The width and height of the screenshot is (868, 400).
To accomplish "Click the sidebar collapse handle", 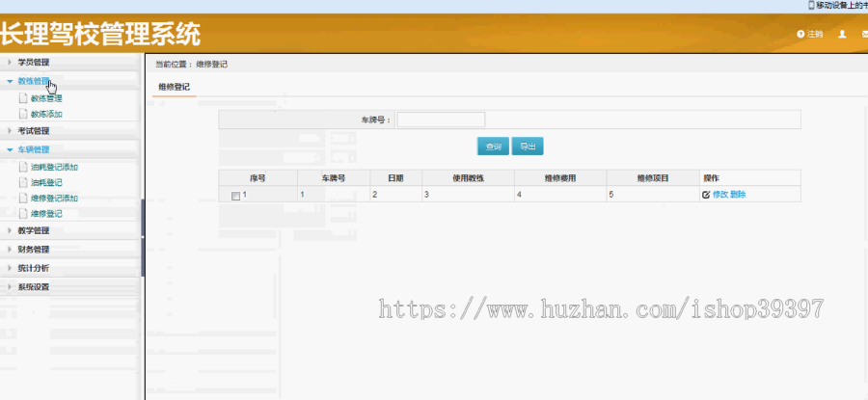I will 143,238.
